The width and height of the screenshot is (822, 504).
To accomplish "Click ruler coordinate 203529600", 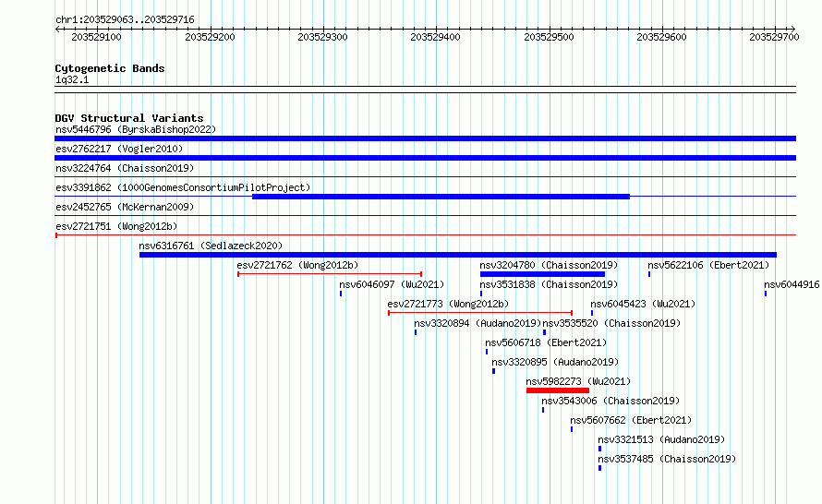I will point(661,37).
